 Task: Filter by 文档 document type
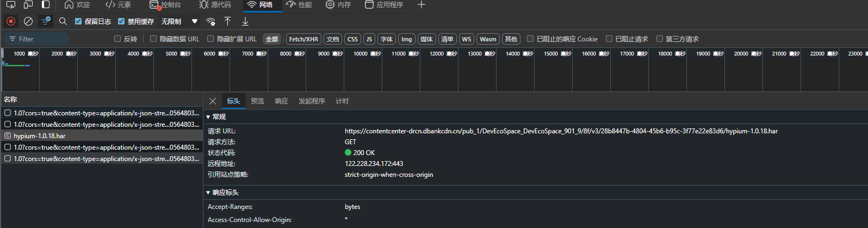pos(333,39)
